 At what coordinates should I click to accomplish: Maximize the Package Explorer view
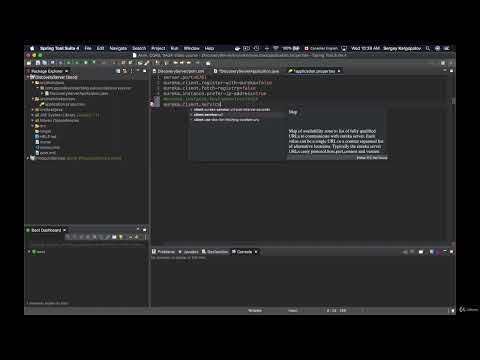coord(145,71)
